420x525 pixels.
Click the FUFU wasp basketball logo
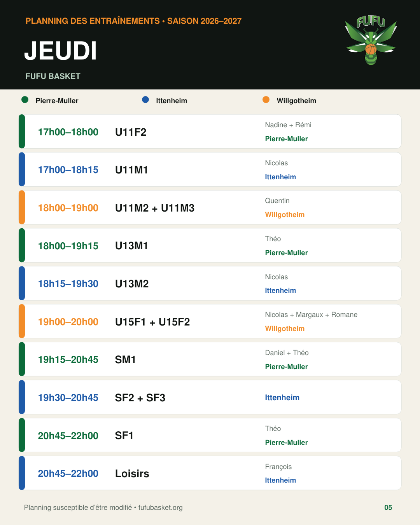click(371, 40)
